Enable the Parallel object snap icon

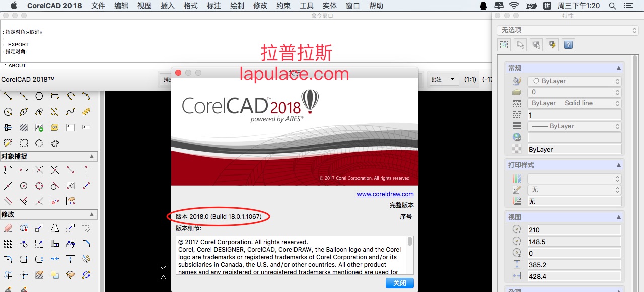click(x=8, y=201)
